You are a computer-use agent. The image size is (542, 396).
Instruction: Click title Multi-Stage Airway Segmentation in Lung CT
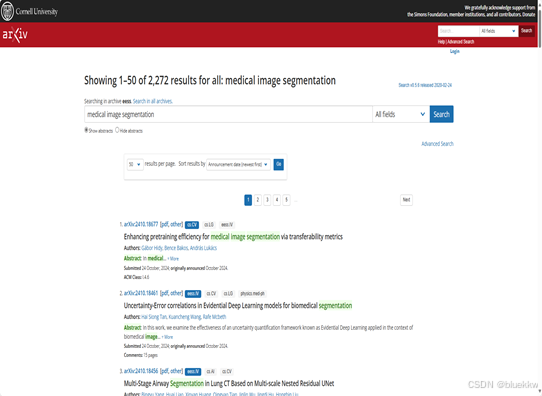(x=229, y=384)
